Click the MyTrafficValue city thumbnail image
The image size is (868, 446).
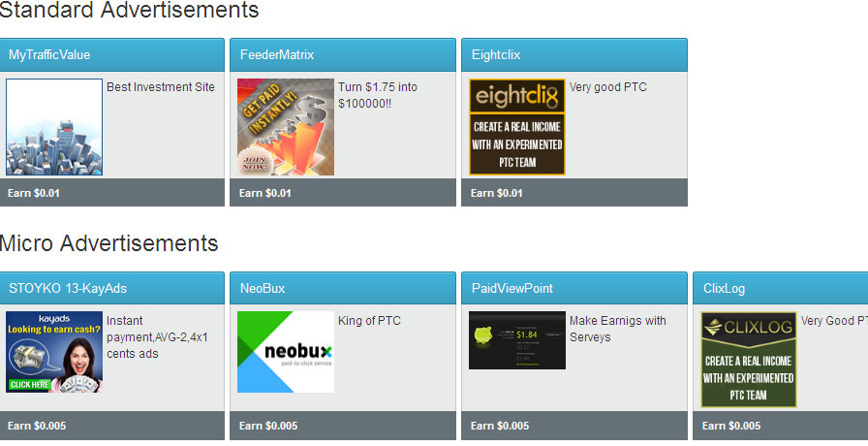[54, 127]
